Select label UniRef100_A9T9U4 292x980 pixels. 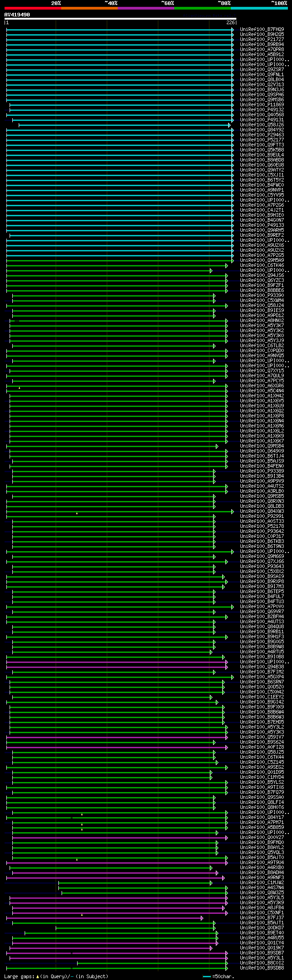262,862
